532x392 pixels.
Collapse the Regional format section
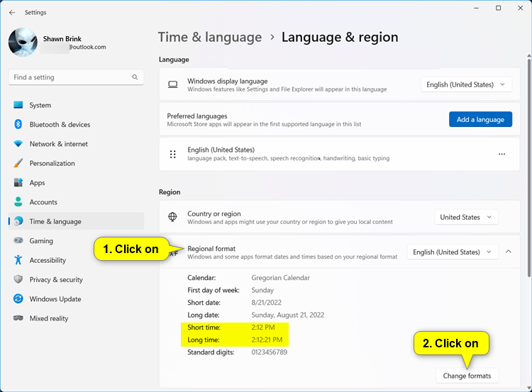(509, 252)
